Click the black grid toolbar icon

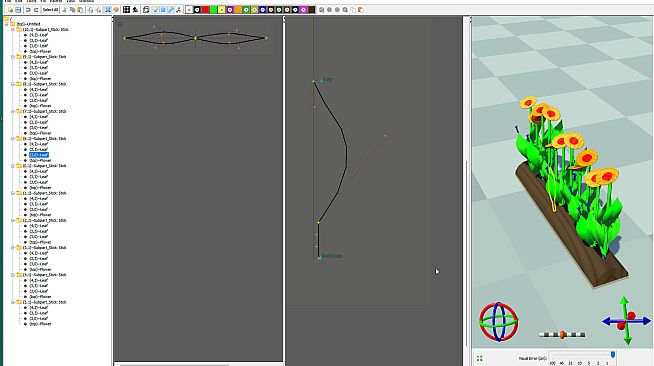coord(126,10)
